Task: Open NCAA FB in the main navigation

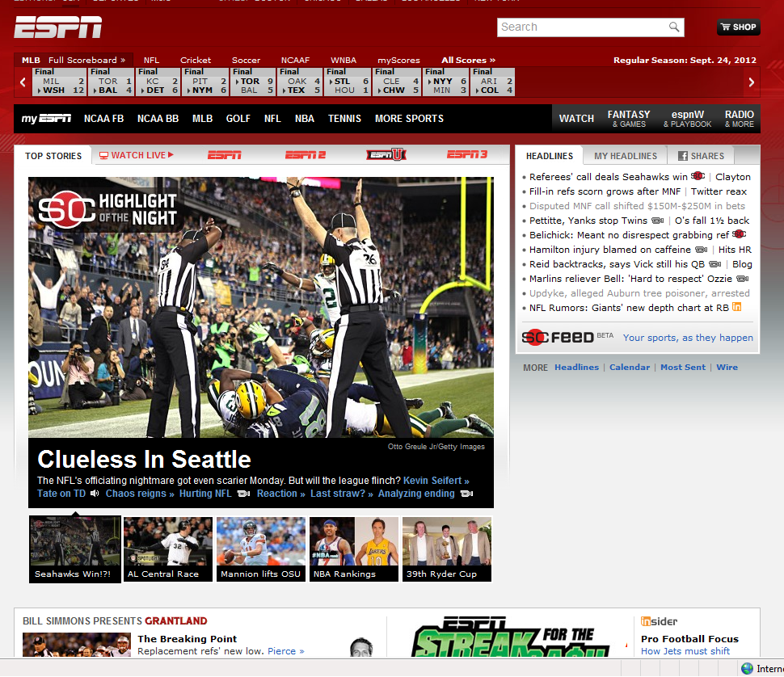Action: pos(103,119)
